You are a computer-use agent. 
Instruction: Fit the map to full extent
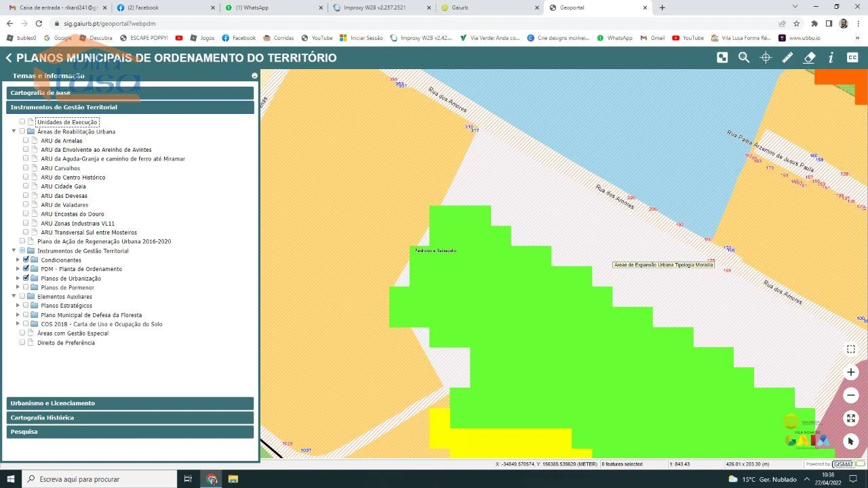[x=851, y=418]
